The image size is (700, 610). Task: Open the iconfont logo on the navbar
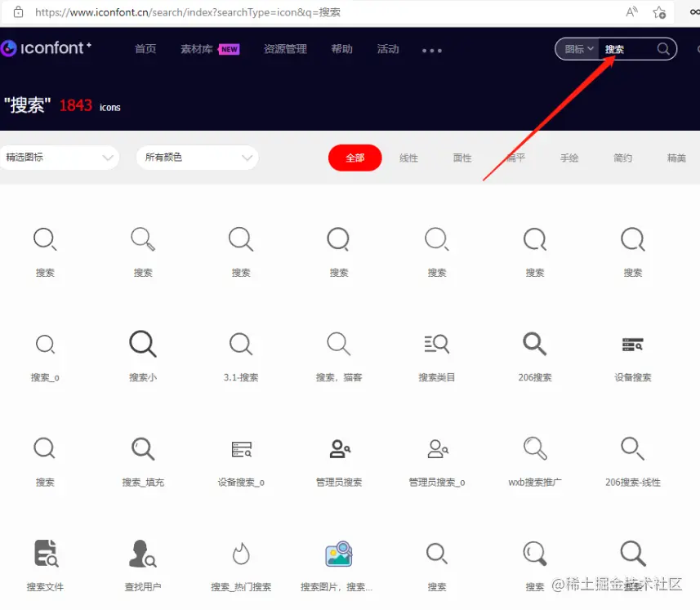pos(47,49)
